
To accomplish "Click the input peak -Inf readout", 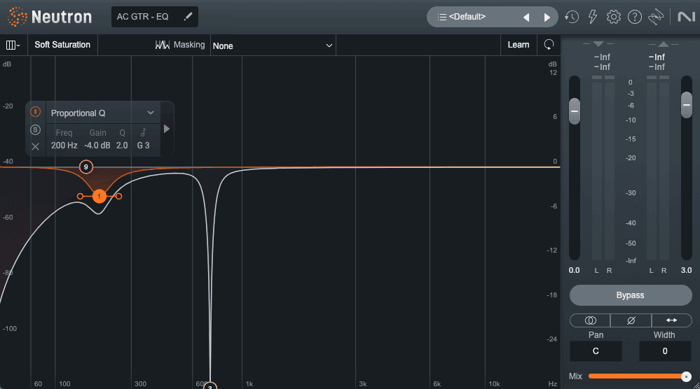I will tap(602, 57).
